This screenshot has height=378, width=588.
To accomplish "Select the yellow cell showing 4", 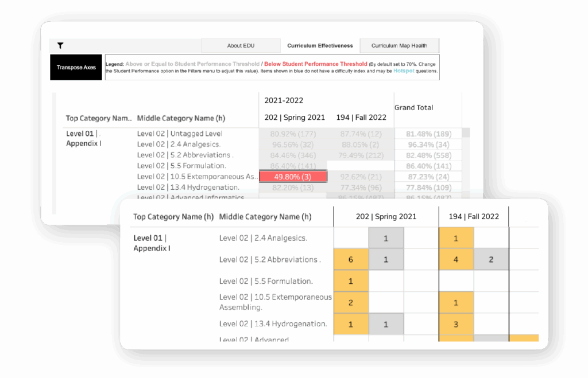I will tap(456, 259).
